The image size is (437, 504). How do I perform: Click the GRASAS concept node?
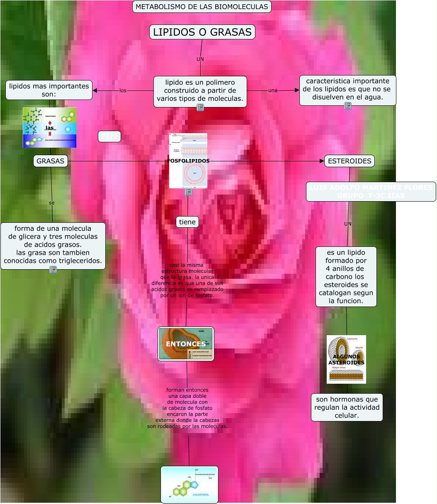pos(51,161)
